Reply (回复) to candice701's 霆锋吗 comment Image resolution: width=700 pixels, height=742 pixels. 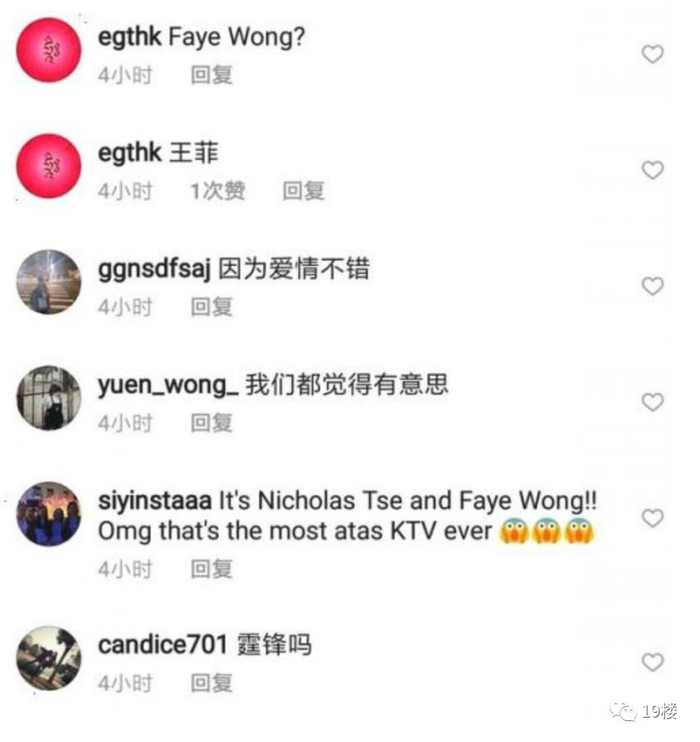click(212, 683)
